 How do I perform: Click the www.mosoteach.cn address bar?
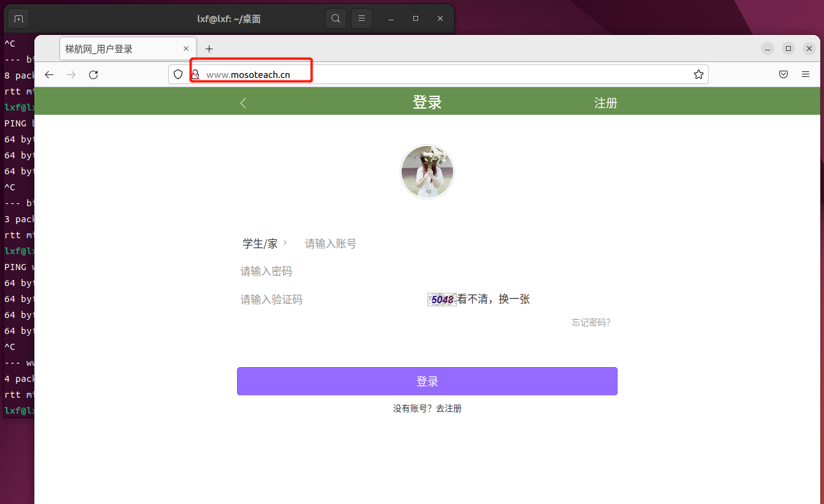[438, 74]
